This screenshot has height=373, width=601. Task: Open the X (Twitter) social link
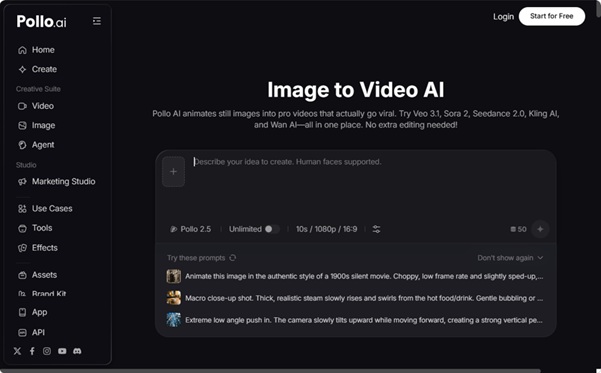click(x=17, y=351)
